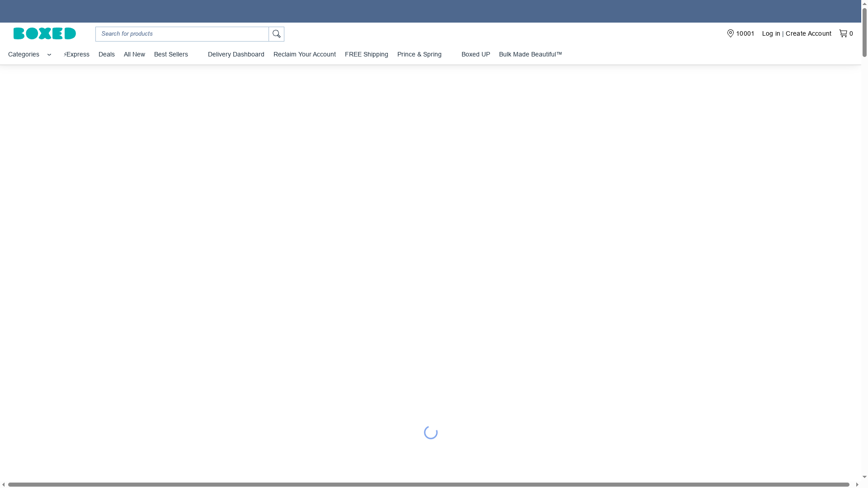Change the 10001 zip code
Image resolution: width=868 pixels, height=488 pixels.
coord(745,33)
